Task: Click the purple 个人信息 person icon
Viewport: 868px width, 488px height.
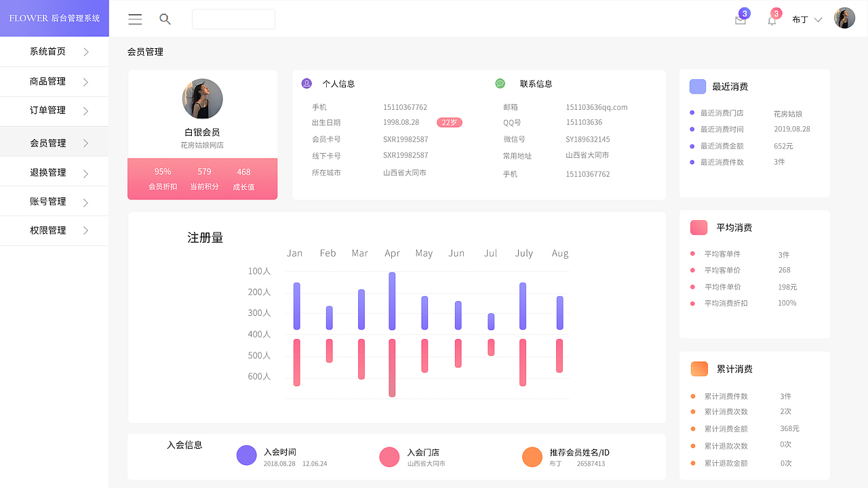Action: click(x=307, y=83)
